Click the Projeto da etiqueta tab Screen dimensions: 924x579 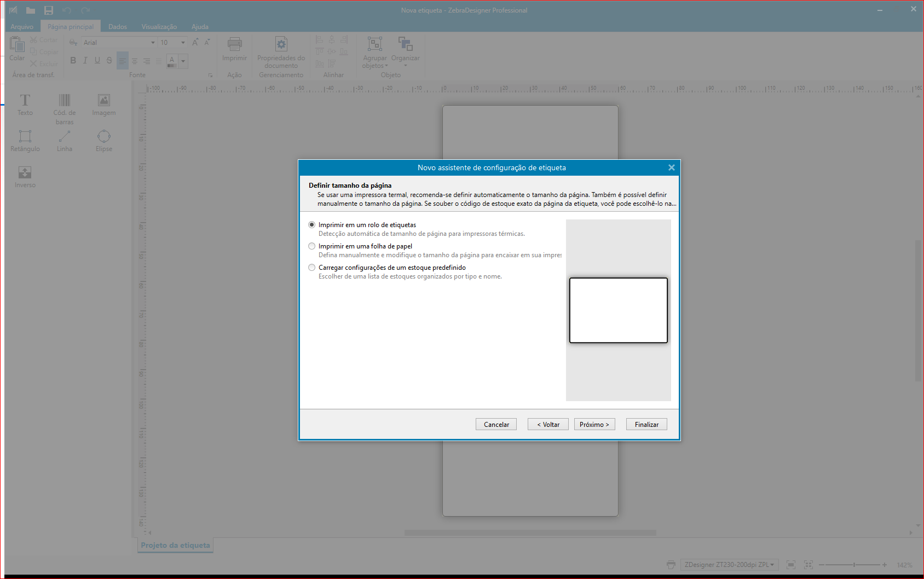(175, 545)
